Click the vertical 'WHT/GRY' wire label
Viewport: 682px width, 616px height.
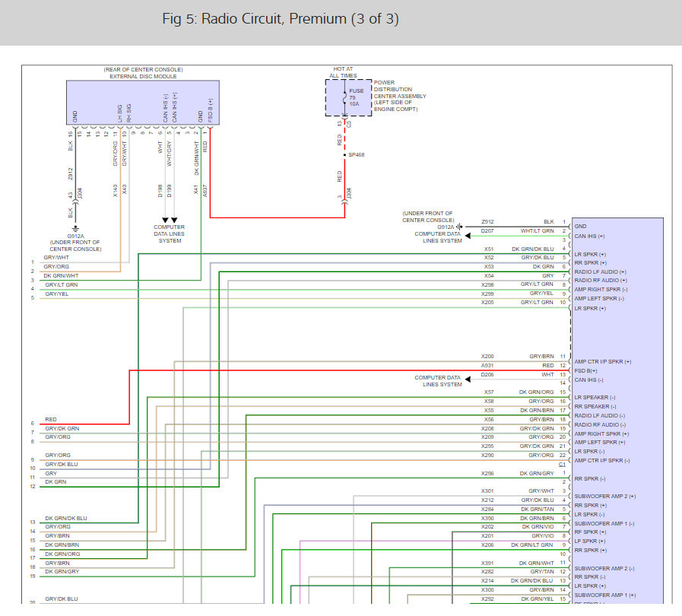(170, 154)
